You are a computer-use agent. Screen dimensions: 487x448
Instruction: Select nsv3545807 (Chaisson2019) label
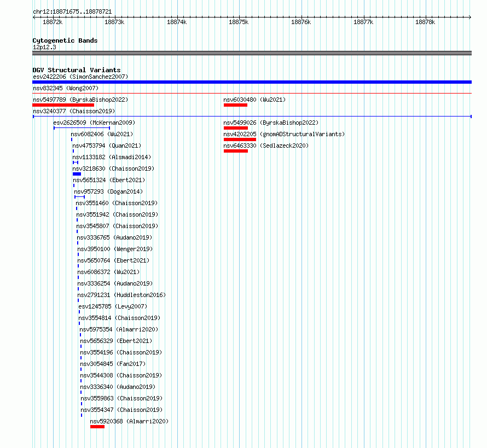[x=118, y=226]
